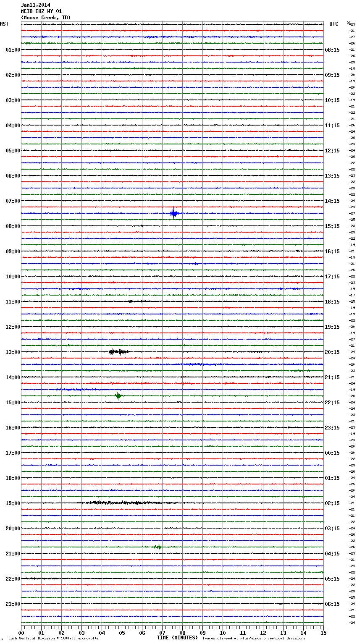Click the 22:15 UTC time label

(x=332, y=403)
